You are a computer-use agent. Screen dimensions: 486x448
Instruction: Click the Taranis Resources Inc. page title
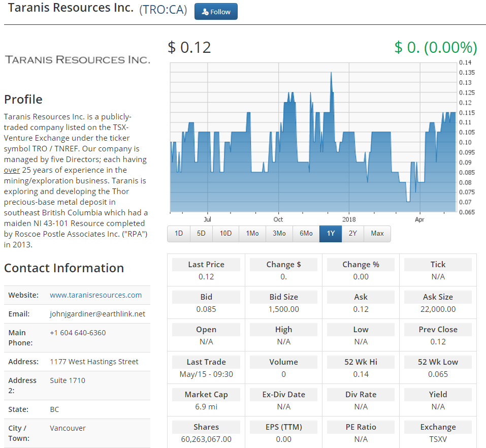pyautogui.click(x=71, y=8)
